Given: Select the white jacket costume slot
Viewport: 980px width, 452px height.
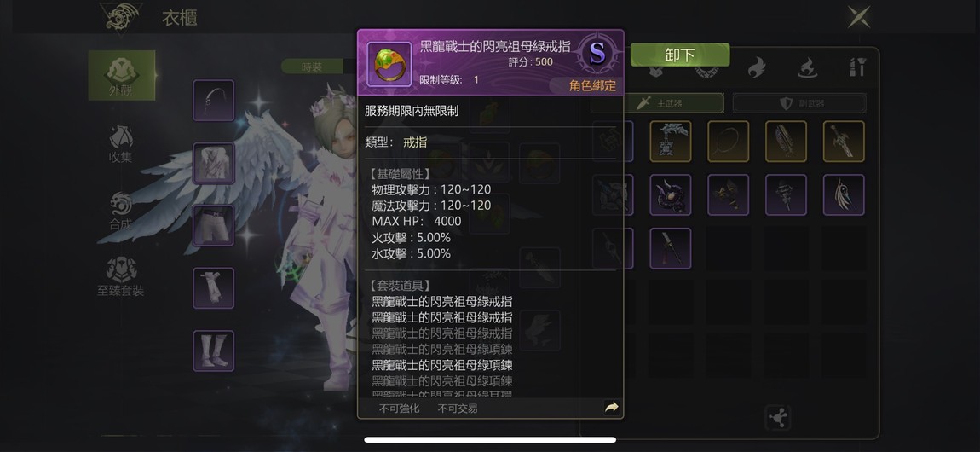Looking at the screenshot, I should click(214, 163).
